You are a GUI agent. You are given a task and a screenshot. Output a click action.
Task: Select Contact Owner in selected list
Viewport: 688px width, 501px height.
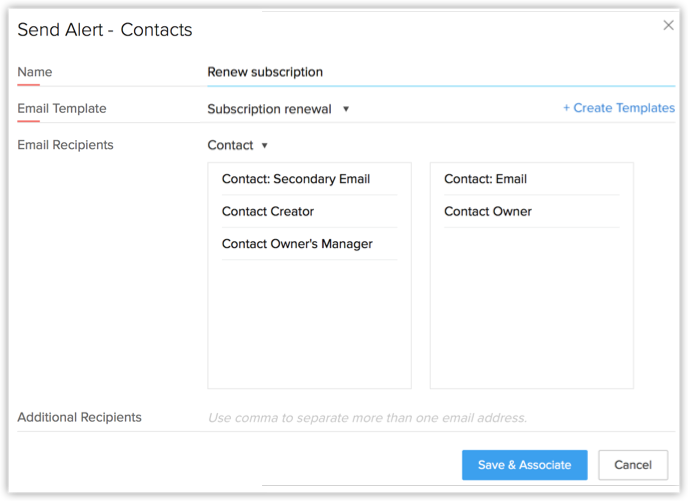tap(488, 211)
